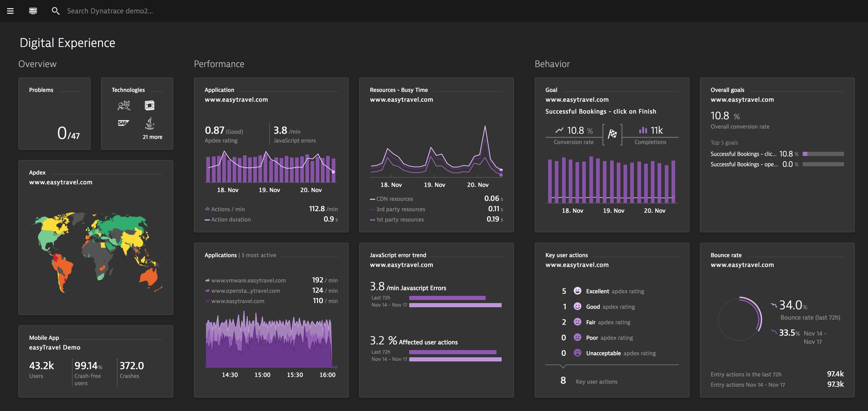The width and height of the screenshot is (868, 411).
Task: Click the 10.8 % goal progress bar
Action: (823, 154)
